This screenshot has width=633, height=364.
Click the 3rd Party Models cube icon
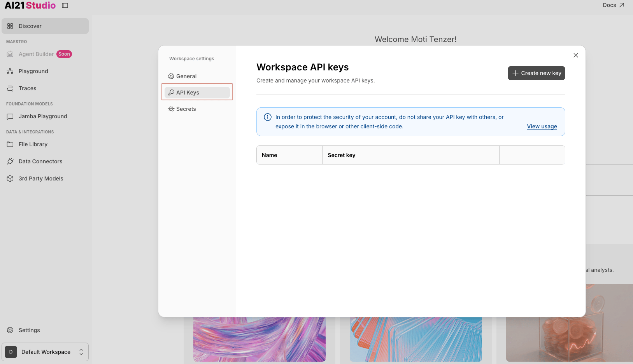click(x=10, y=178)
